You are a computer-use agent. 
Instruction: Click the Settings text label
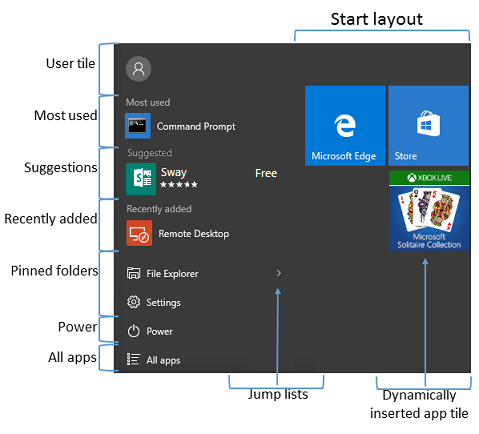pyautogui.click(x=163, y=303)
